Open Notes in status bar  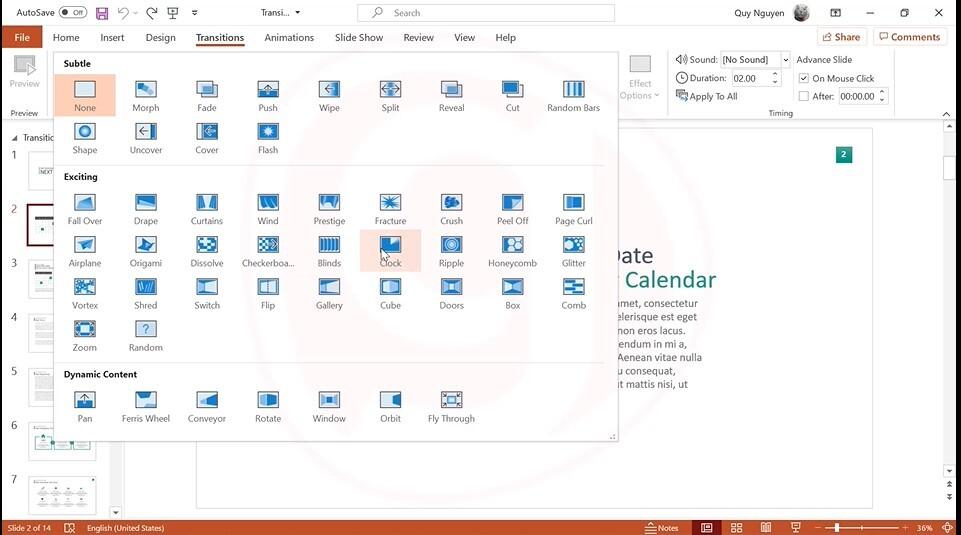click(x=662, y=528)
